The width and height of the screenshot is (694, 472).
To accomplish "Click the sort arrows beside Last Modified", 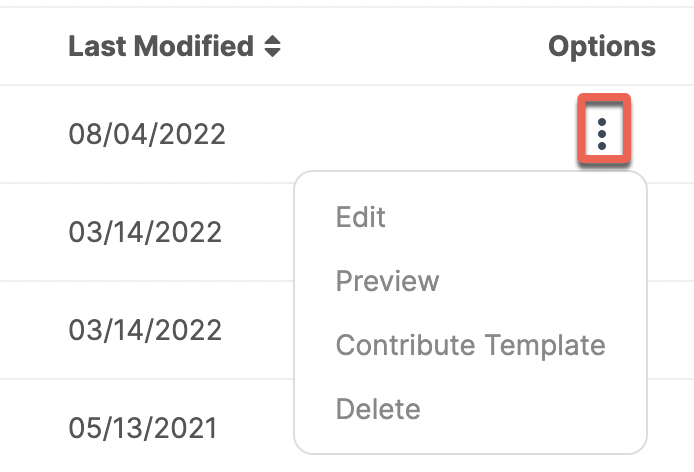I will click(272, 46).
